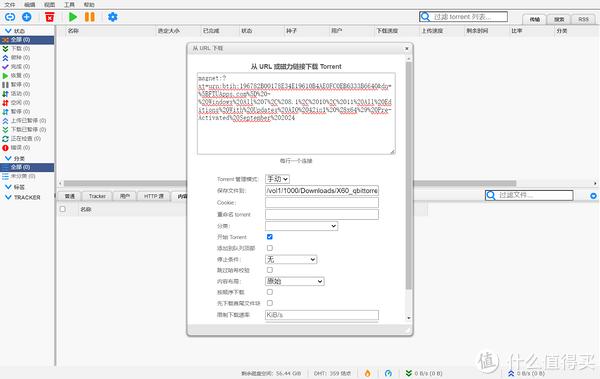
Task: Focus the Cookie input field
Action: 322,202
